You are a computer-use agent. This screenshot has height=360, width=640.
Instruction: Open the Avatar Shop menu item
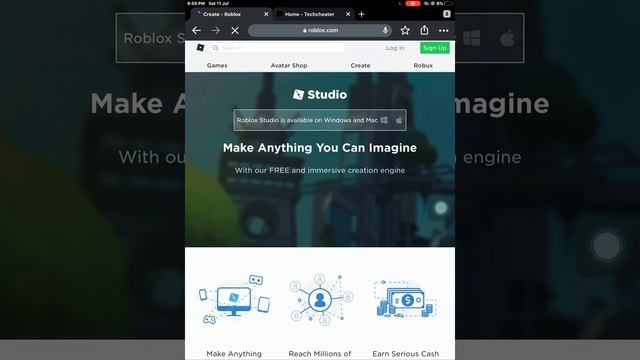(x=289, y=65)
